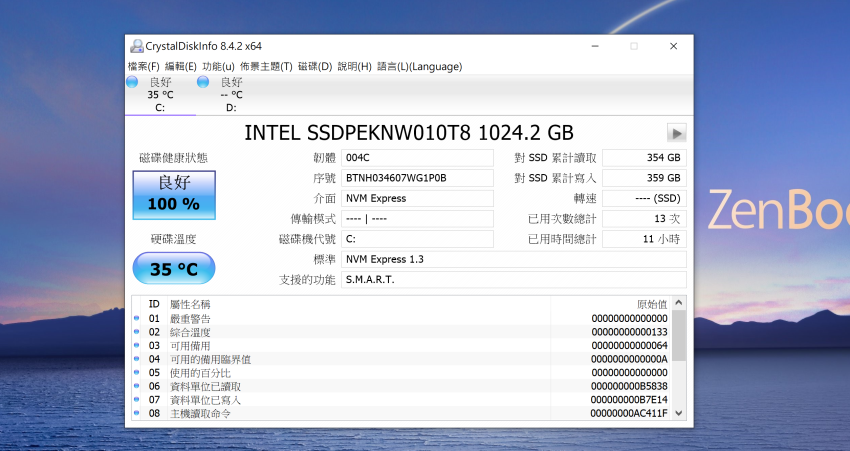Click the SMART list scrollbar thumb
This screenshot has width=850, height=451.
[679, 336]
